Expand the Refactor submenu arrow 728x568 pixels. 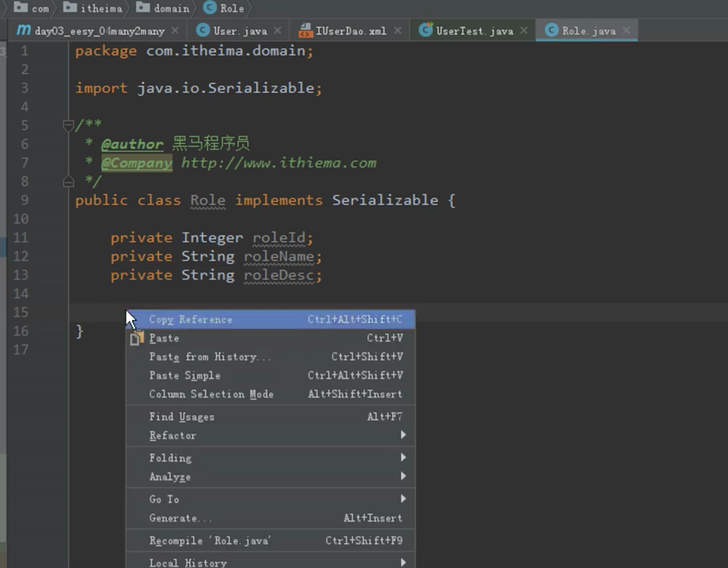(x=403, y=435)
